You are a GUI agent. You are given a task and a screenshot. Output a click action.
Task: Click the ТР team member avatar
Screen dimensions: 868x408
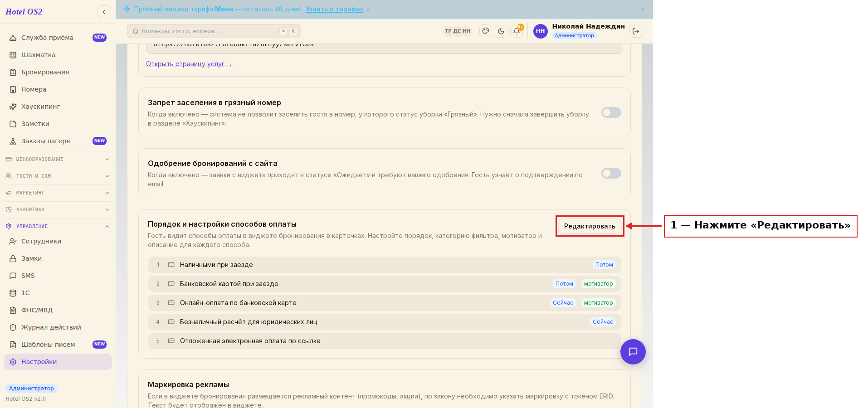(448, 31)
